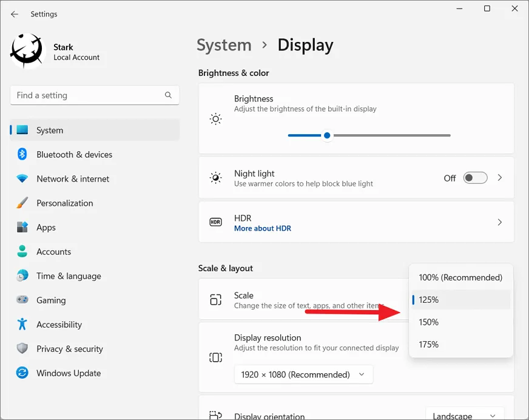This screenshot has height=420, width=529.
Task: Open Accessibility using its figure icon
Action: click(22, 324)
